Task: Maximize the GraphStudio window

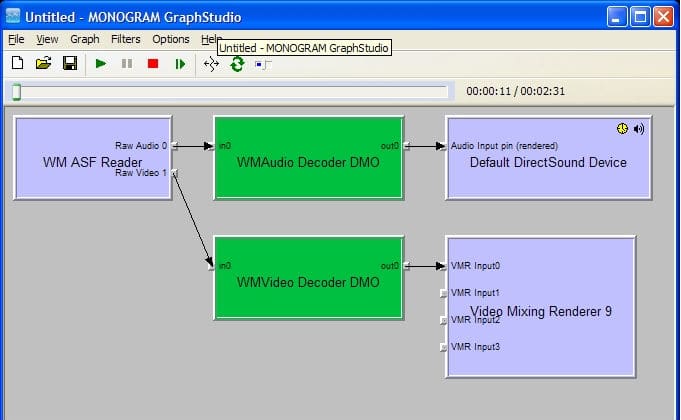Action: (640, 17)
